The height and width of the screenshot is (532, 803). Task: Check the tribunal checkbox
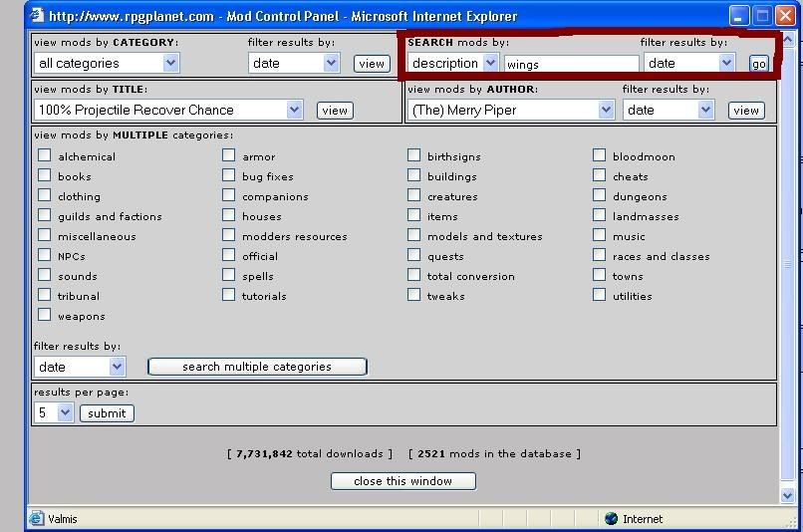point(45,295)
